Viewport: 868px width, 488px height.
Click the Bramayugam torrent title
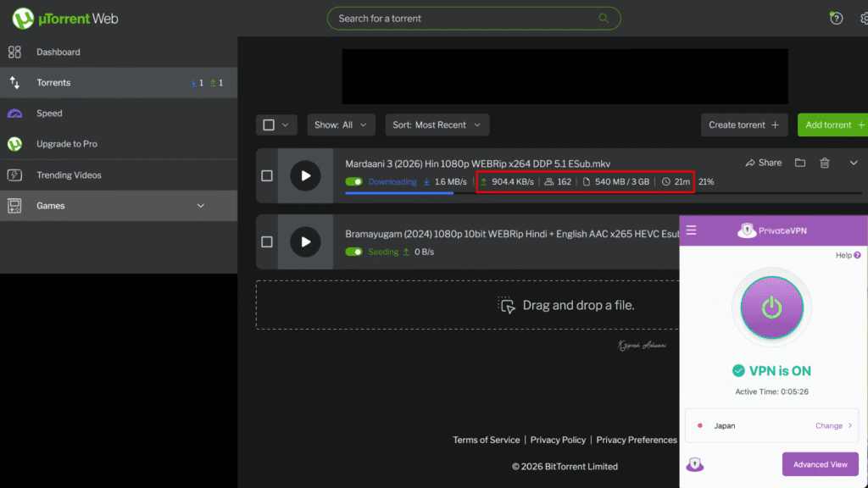[x=512, y=234]
